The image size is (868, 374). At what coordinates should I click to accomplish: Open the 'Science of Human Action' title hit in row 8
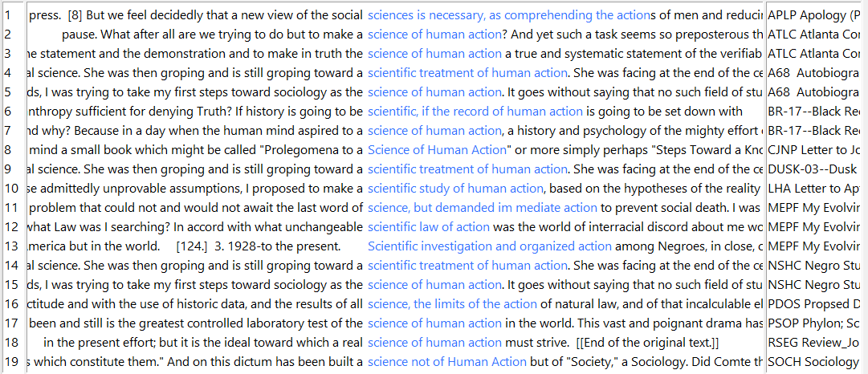click(437, 150)
